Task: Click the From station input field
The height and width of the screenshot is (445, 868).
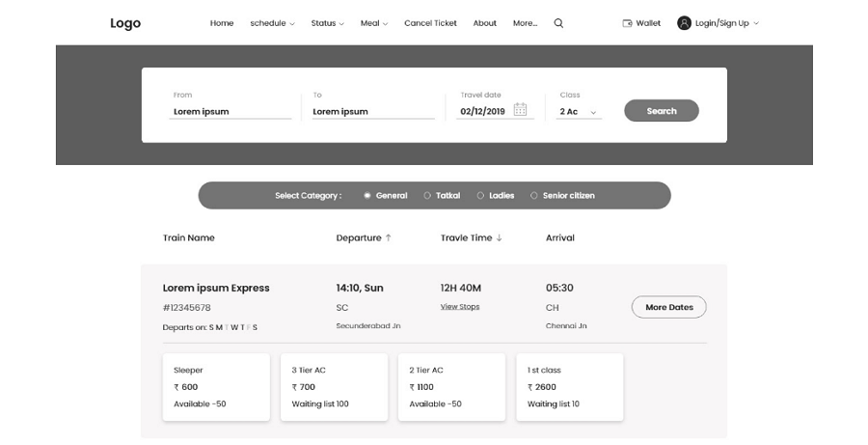Action: pos(231,111)
